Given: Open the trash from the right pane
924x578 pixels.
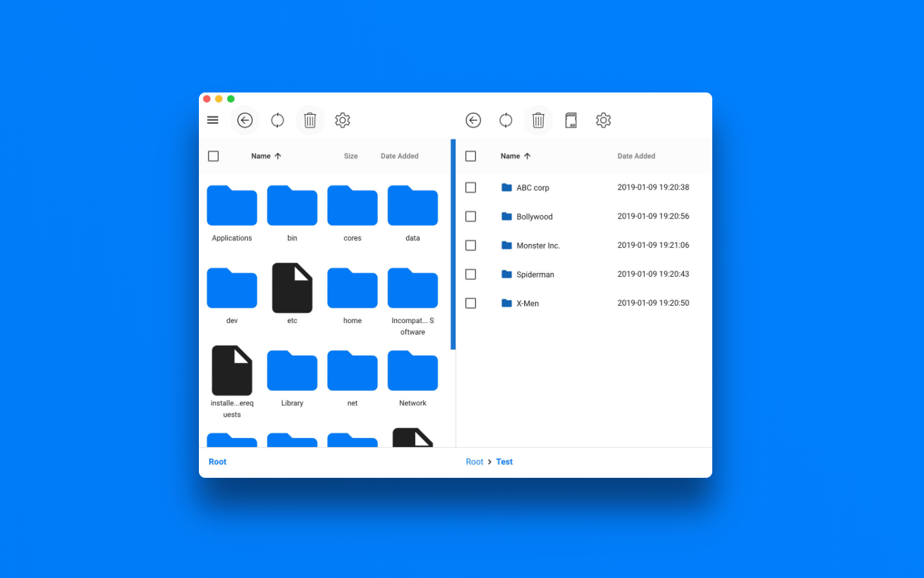Looking at the screenshot, I should pos(538,120).
